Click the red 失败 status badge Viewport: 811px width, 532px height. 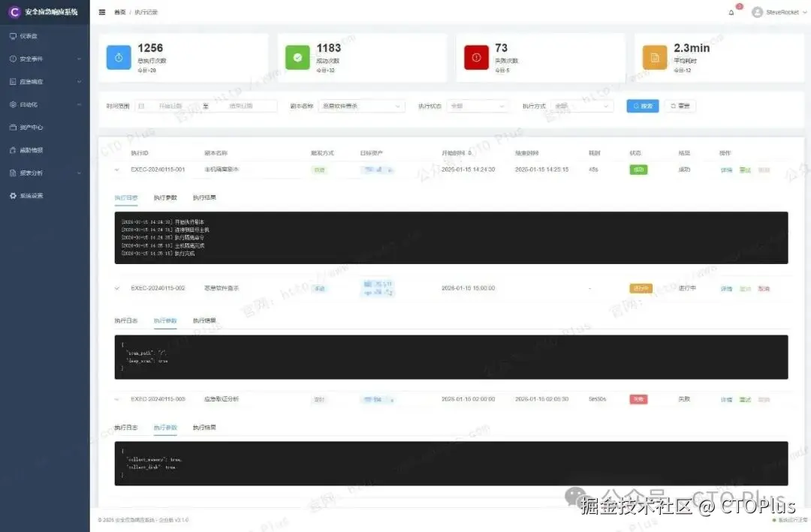point(638,399)
